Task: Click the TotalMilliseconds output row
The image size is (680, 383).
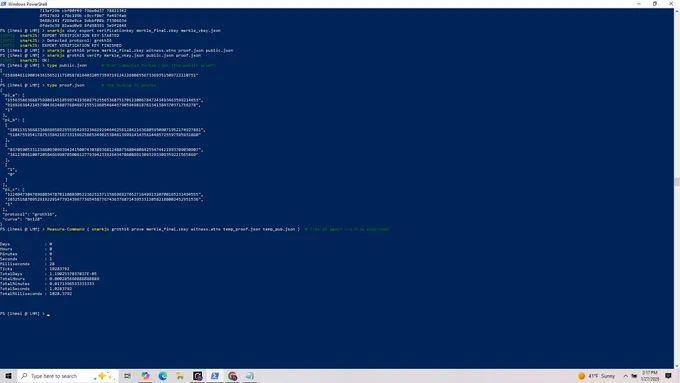Action: tap(36, 294)
